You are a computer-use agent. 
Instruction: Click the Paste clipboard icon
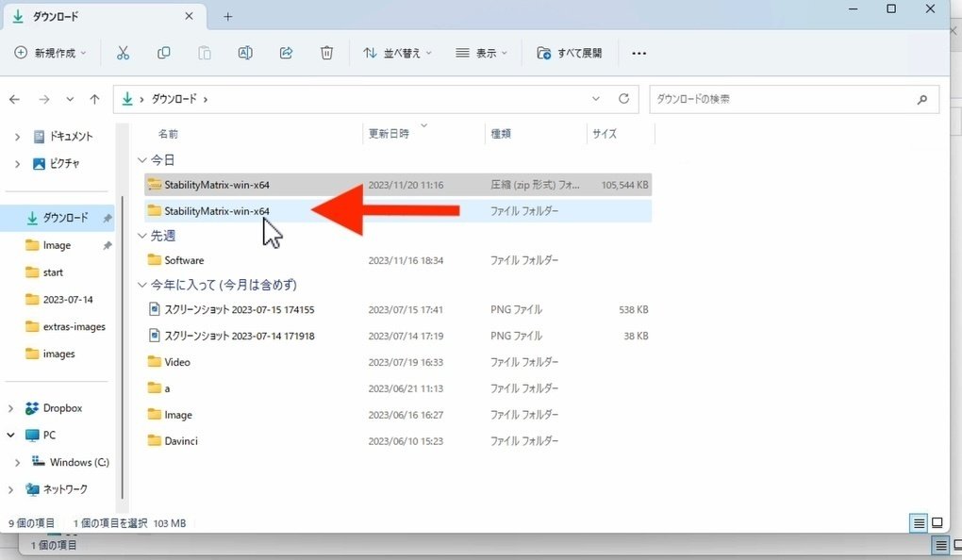(205, 54)
